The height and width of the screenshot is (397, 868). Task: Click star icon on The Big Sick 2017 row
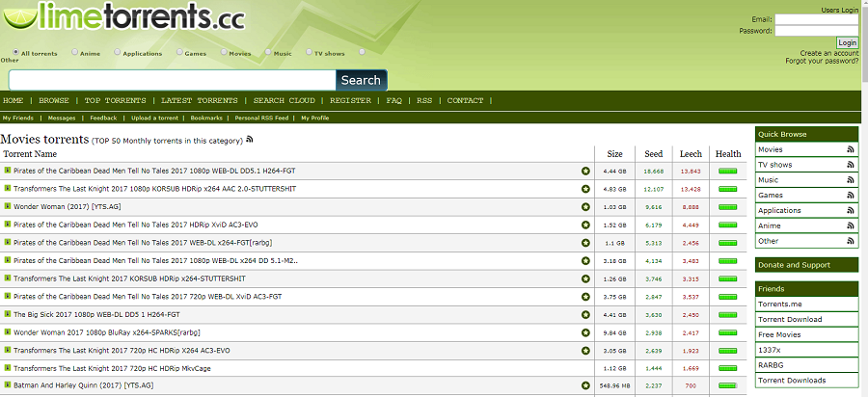[585, 314]
